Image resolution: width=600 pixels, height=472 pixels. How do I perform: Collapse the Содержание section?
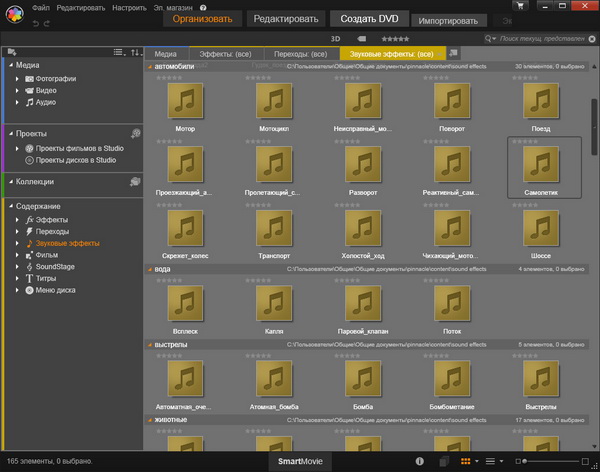click(x=10, y=205)
